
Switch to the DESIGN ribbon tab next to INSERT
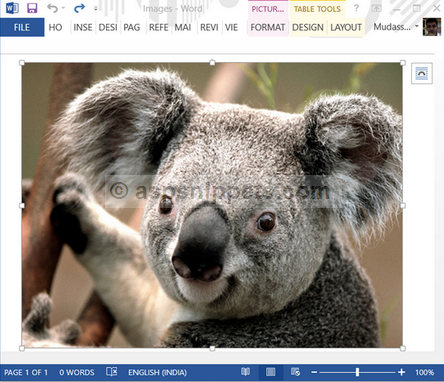click(108, 27)
